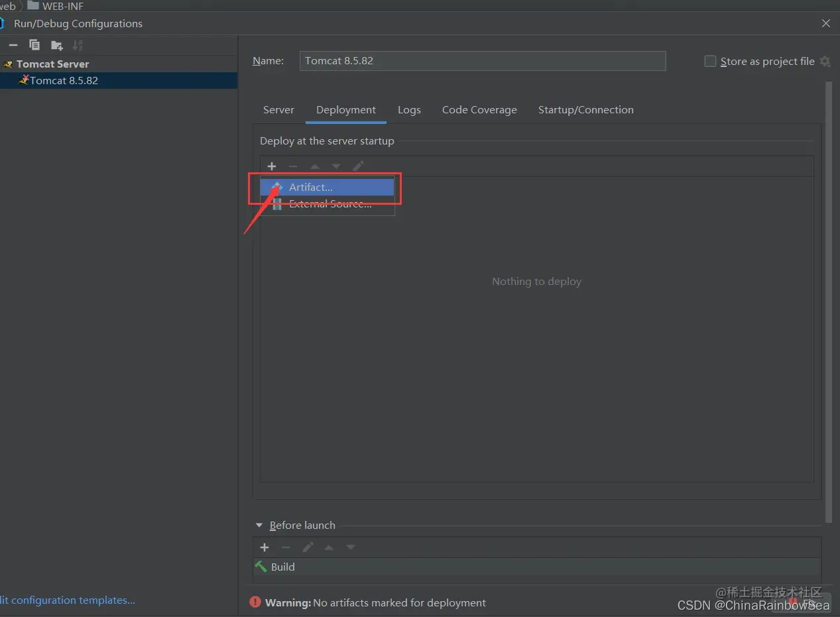Open the Edit configuration templates link
The image size is (840, 617).
coord(67,600)
